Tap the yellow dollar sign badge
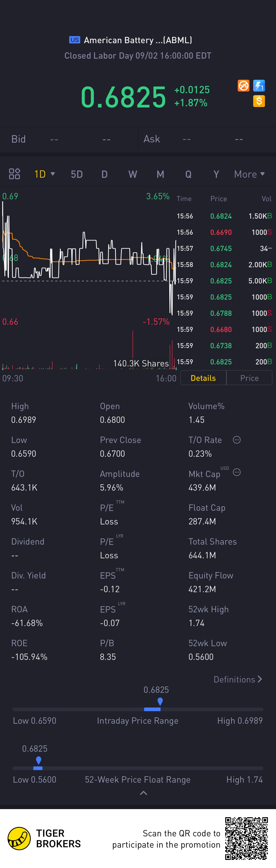This screenshot has height=868, width=276. point(259,101)
